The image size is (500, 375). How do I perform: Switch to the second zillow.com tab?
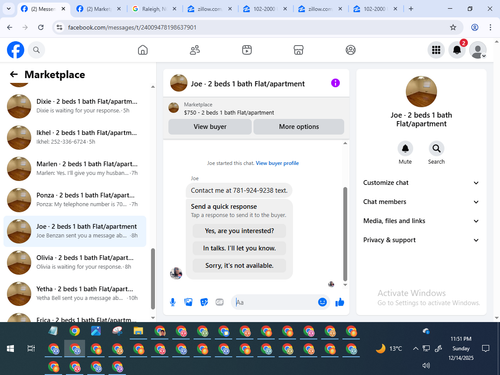tap(319, 9)
